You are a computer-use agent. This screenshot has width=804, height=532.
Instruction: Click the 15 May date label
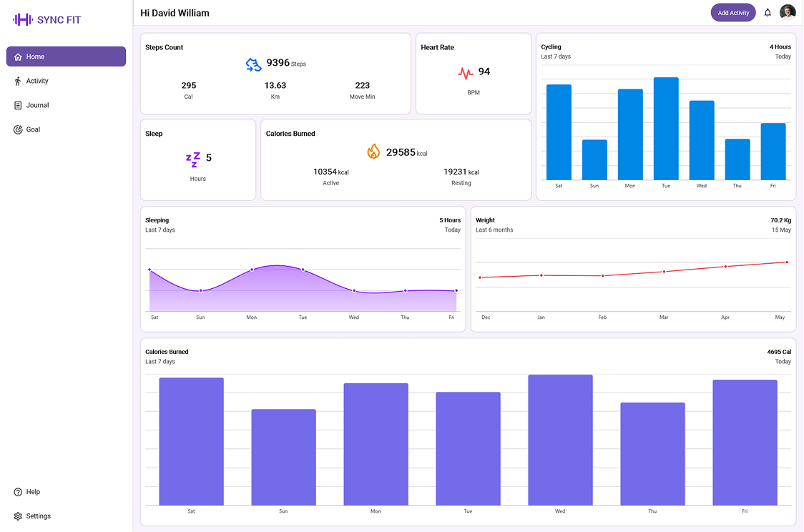click(x=781, y=230)
